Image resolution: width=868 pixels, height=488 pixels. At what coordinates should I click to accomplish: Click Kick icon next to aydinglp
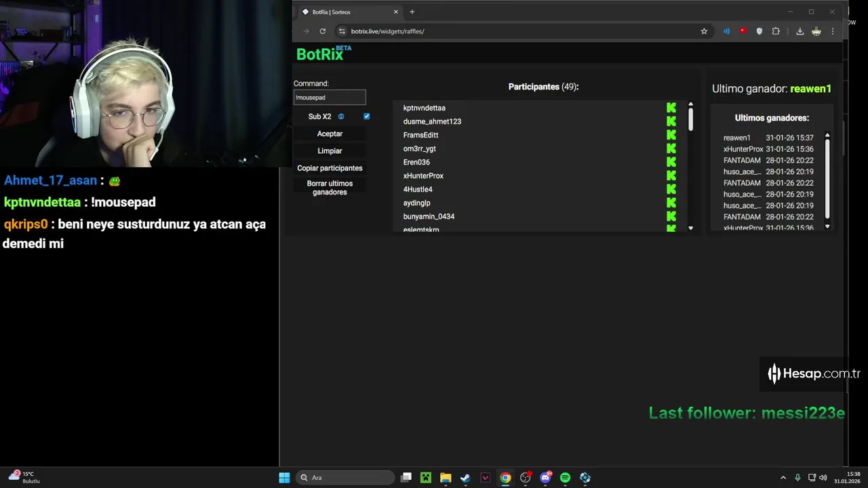671,203
